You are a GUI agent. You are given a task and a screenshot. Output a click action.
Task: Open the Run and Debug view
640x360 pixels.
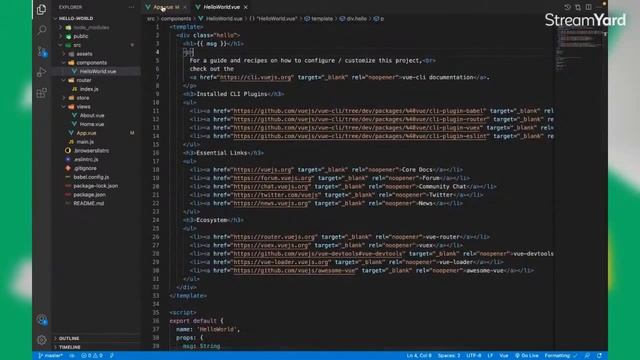pos(41,72)
